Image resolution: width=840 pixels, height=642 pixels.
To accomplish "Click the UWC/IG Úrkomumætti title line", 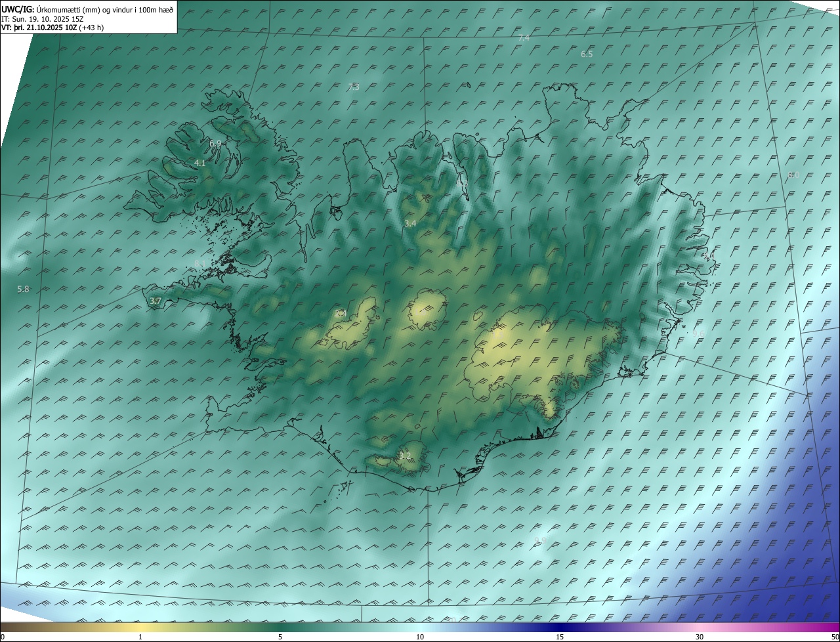I will [x=87, y=10].
